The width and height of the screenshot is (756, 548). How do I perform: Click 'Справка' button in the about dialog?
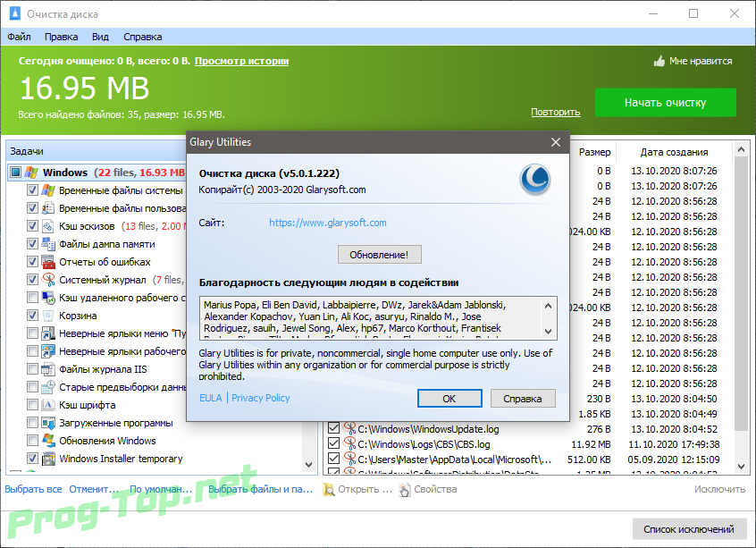tap(523, 399)
